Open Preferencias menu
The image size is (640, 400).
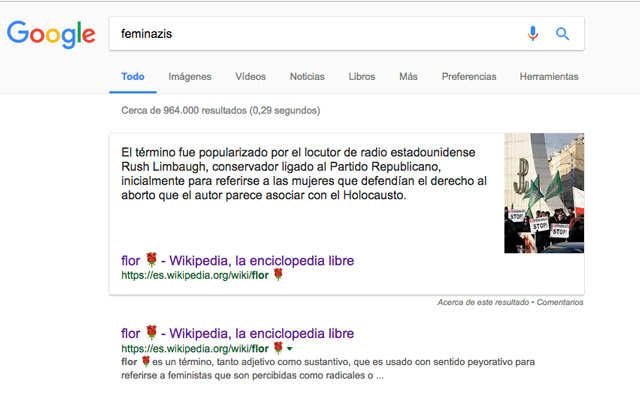tap(469, 76)
